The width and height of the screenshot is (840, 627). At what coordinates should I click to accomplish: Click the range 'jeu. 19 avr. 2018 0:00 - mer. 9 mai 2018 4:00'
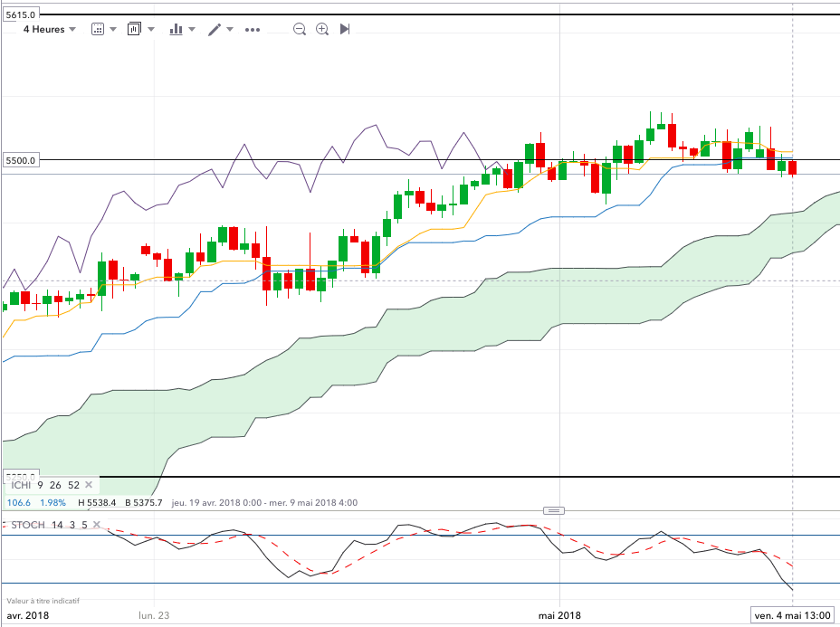[264, 502]
